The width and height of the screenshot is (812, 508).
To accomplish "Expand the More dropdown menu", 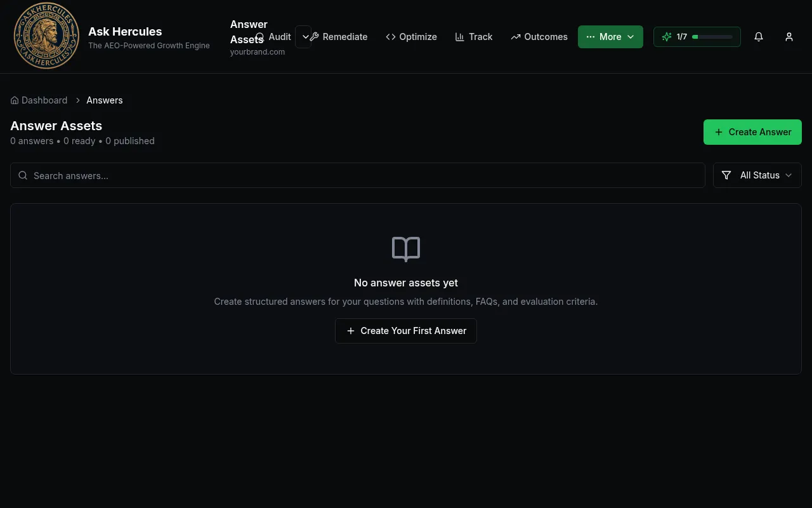I will tap(610, 37).
